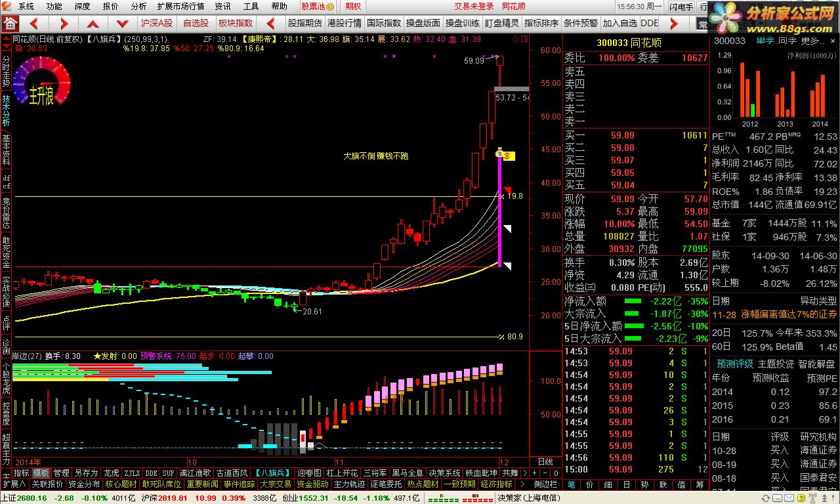This screenshot has height=504, width=840.
Task: Click the first left red arrow toolbar button
Action: [x=35, y=23]
